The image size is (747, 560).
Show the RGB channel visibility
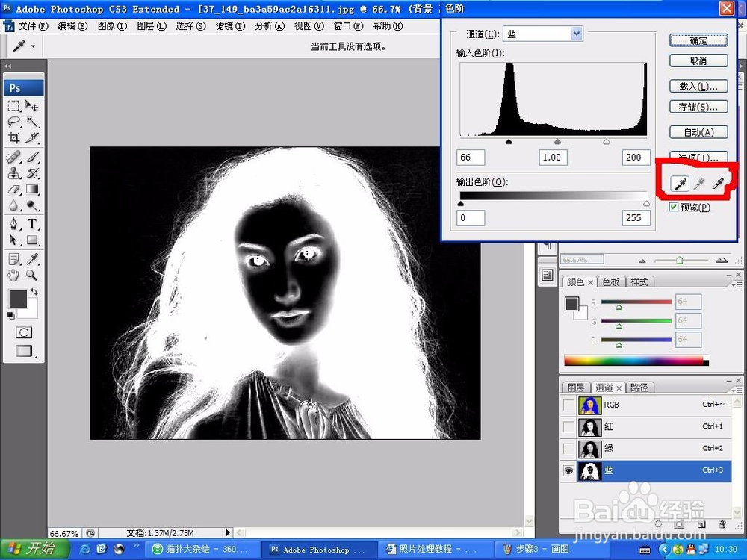pyautogui.click(x=568, y=404)
